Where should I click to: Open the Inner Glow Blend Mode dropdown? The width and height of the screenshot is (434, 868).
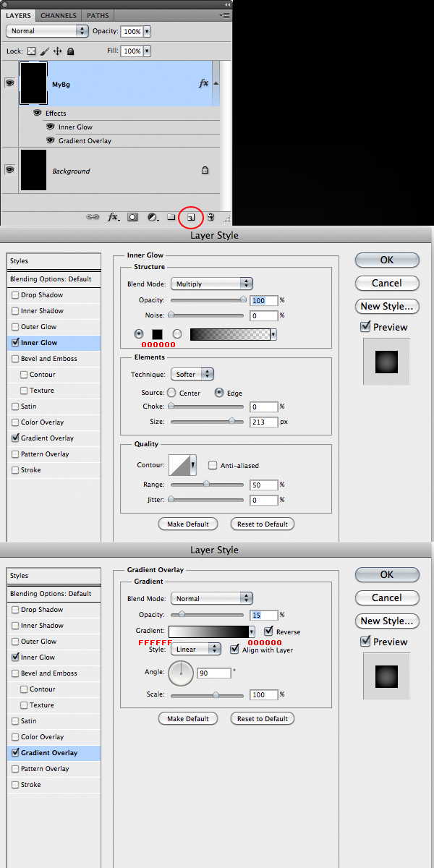click(x=211, y=284)
